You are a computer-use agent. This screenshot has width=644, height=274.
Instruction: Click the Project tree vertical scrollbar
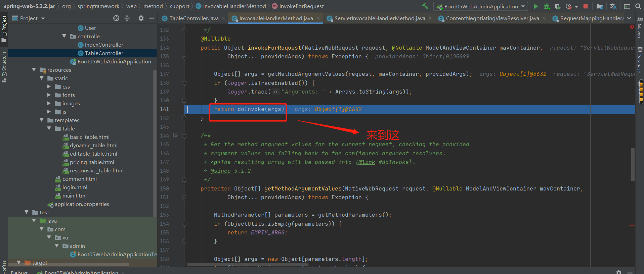pyautogui.click(x=155, y=144)
